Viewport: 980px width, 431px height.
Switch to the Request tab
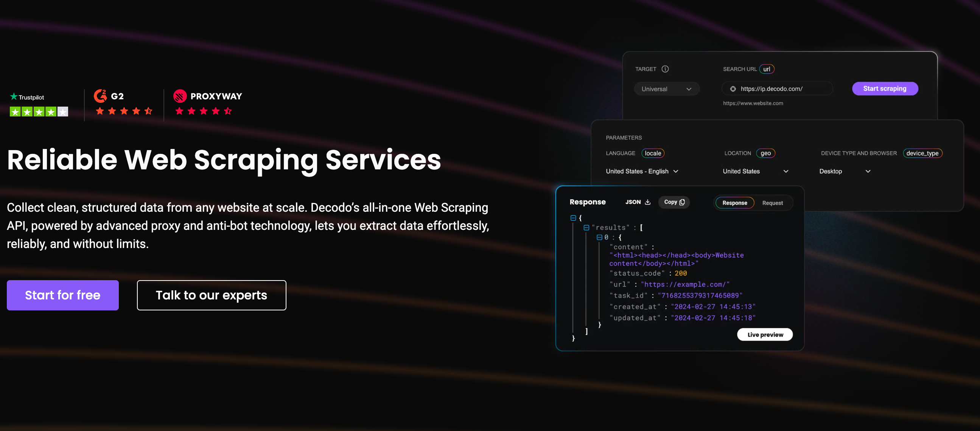(772, 203)
